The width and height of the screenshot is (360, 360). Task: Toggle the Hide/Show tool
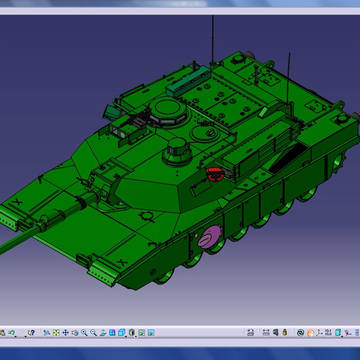pos(142,332)
